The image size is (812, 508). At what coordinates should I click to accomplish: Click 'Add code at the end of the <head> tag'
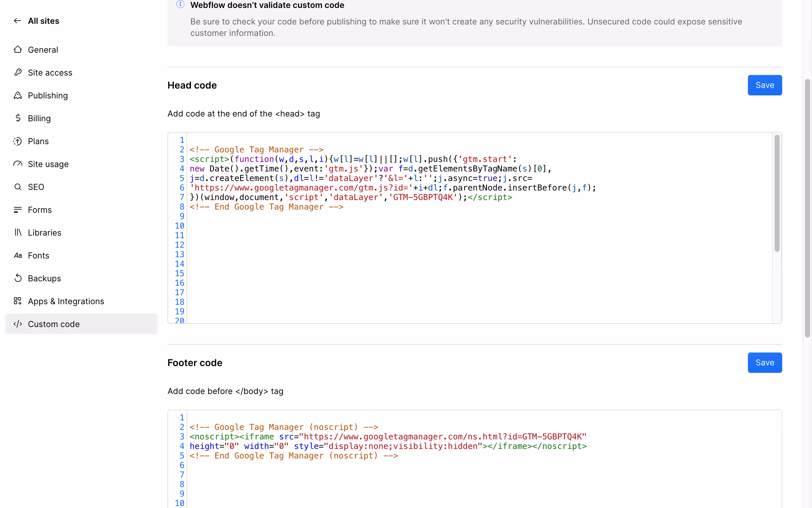244,114
